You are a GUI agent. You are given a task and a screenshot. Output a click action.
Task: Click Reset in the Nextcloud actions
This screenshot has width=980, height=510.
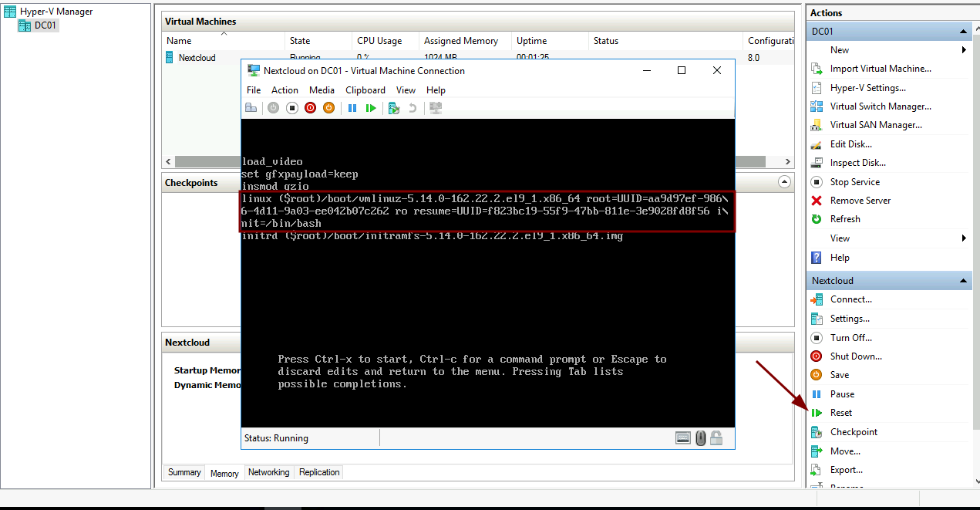(840, 413)
